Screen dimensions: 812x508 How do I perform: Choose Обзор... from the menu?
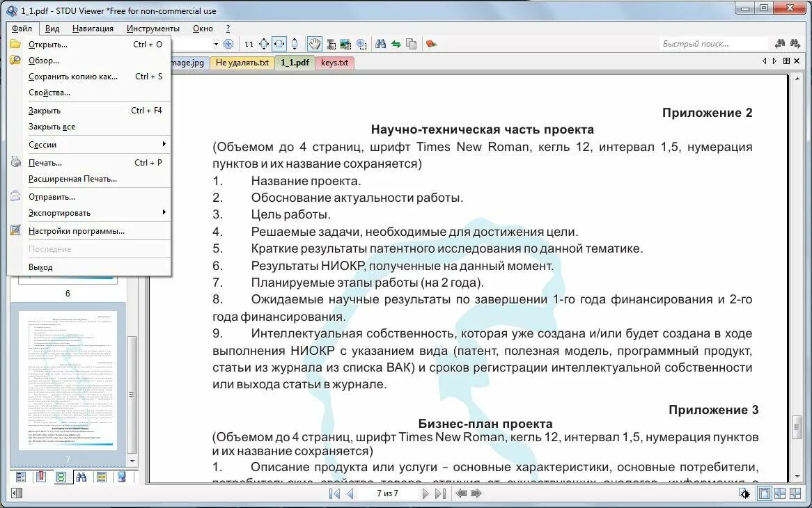point(89,61)
